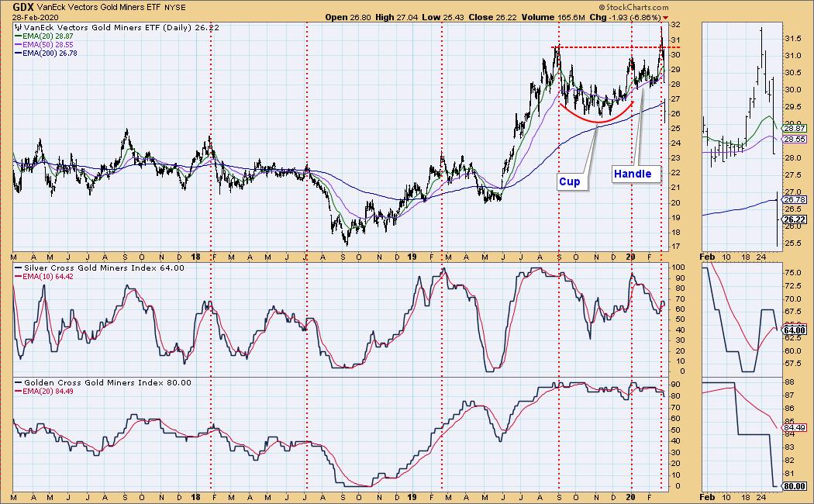Click the red cup arc drawn on chart
The height and width of the screenshot is (504, 814).
(597, 123)
